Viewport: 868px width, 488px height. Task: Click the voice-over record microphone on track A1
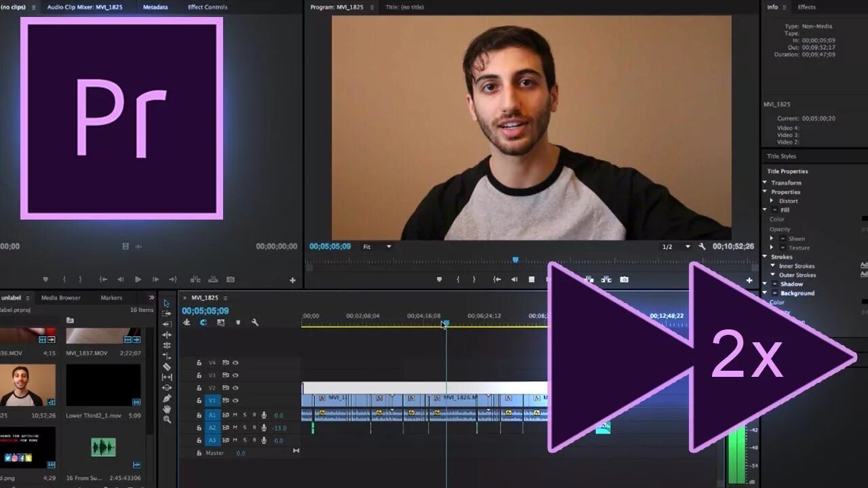[264, 415]
